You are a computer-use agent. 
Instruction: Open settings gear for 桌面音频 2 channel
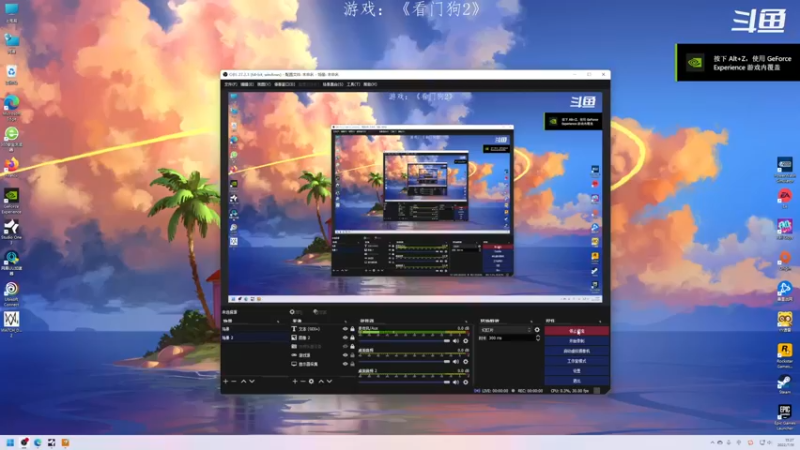(465, 382)
